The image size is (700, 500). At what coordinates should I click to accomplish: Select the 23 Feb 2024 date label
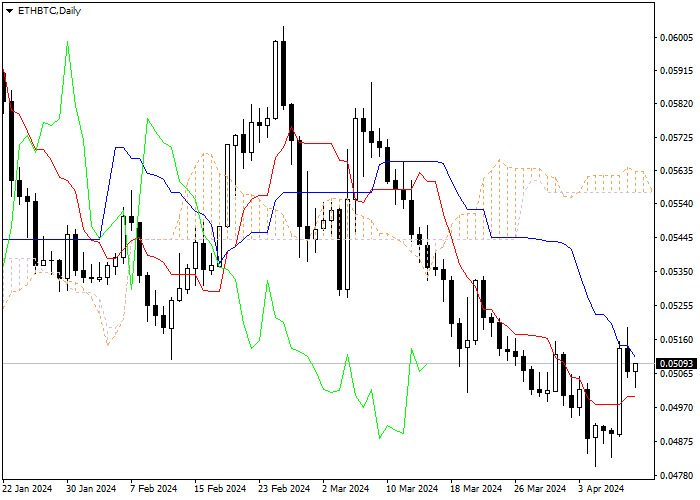(x=284, y=488)
